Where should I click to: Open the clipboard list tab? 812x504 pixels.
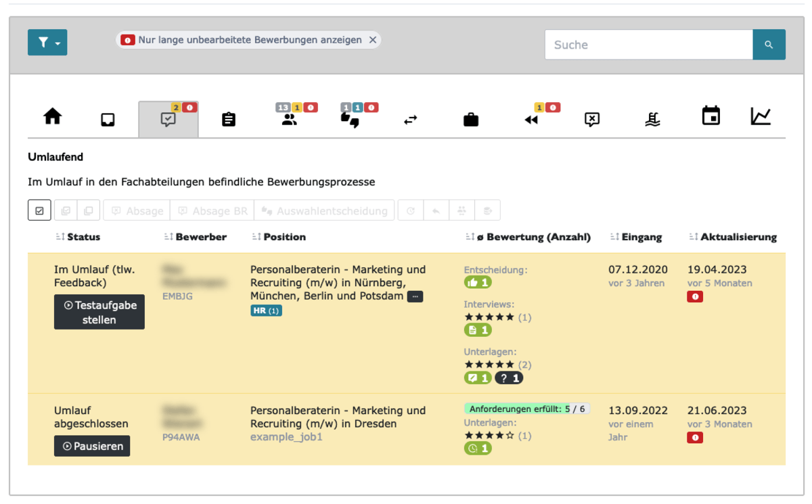click(229, 120)
